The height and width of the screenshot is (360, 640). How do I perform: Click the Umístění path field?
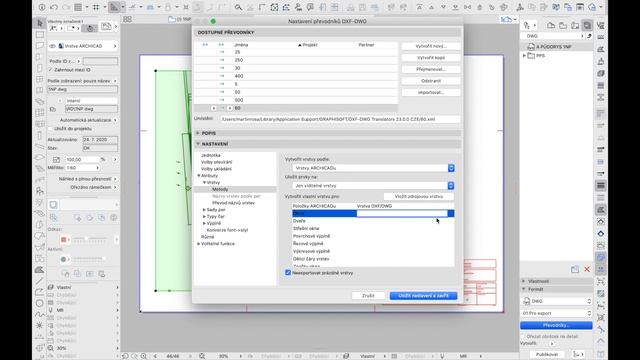pyautogui.click(x=340, y=119)
